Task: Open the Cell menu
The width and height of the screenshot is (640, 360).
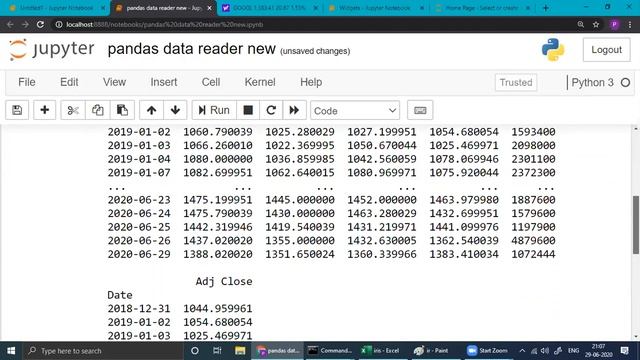Action: [211, 82]
